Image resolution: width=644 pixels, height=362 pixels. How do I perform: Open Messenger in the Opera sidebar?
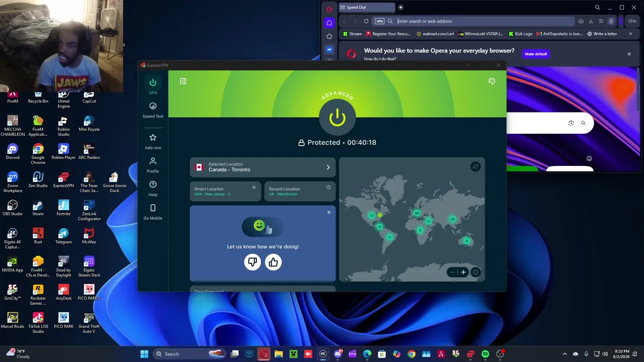(x=329, y=49)
